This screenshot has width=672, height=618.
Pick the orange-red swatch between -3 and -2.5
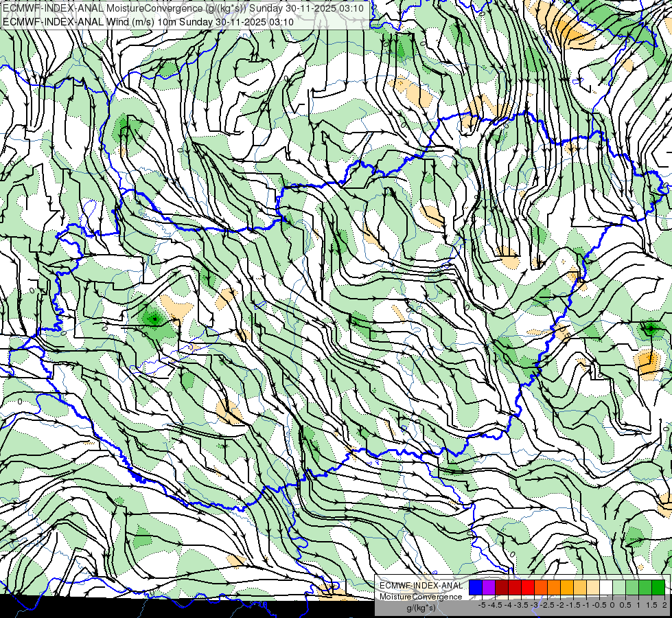click(541, 587)
